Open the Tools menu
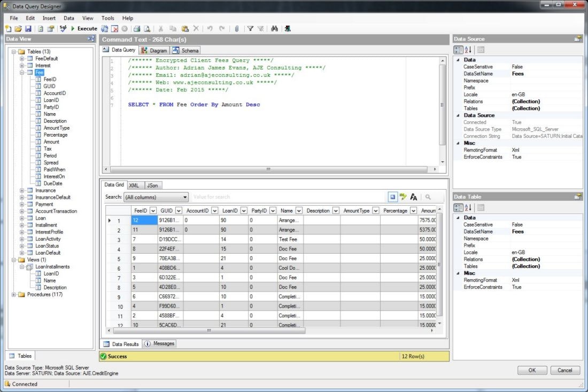This screenshot has width=588, height=392. coord(107,18)
